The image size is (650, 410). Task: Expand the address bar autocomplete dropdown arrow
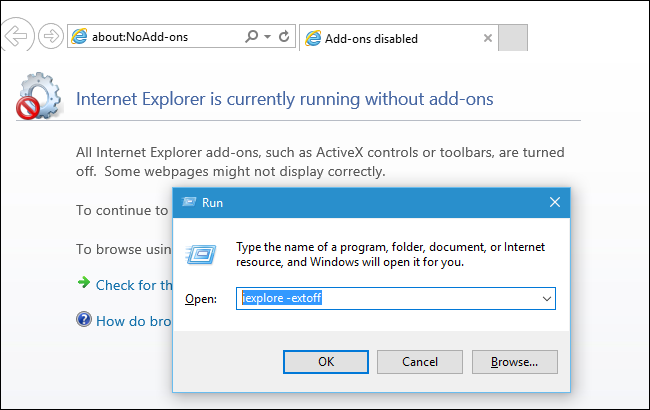pos(267,37)
